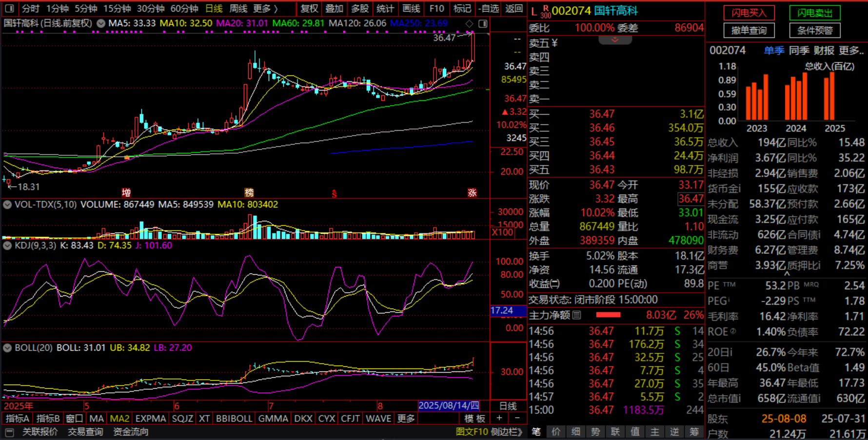Expand the BOLL indicator options

(x=7, y=348)
